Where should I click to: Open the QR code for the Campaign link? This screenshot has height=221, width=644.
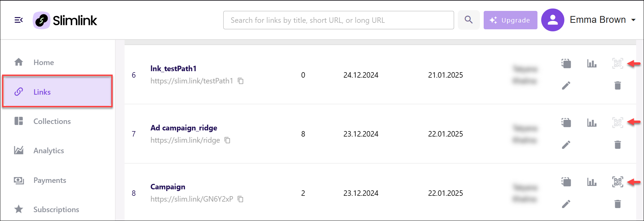tap(617, 182)
